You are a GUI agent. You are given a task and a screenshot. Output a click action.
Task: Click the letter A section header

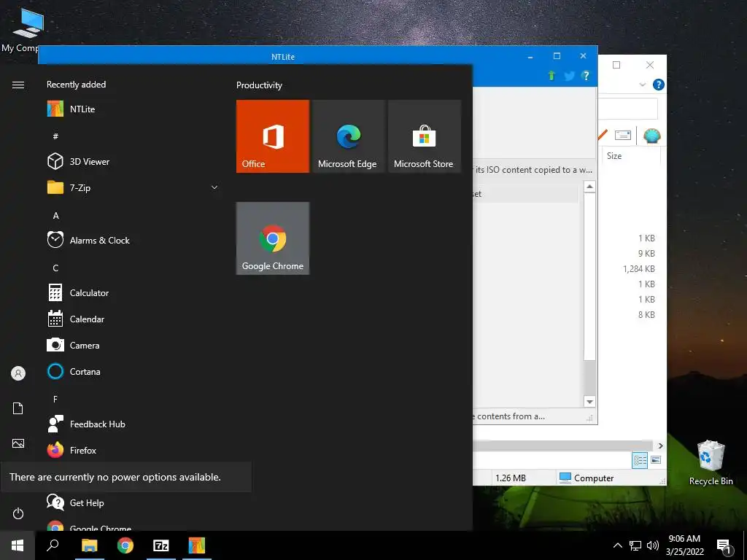coord(55,216)
